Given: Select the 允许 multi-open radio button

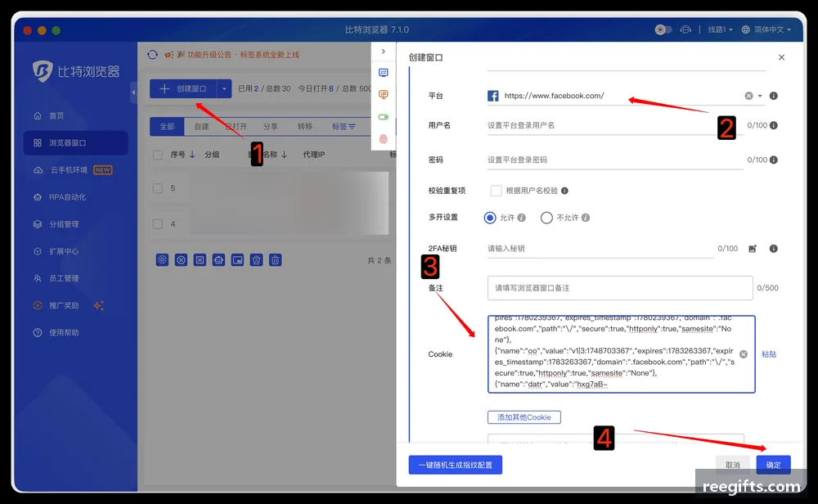Looking at the screenshot, I should tap(490, 218).
